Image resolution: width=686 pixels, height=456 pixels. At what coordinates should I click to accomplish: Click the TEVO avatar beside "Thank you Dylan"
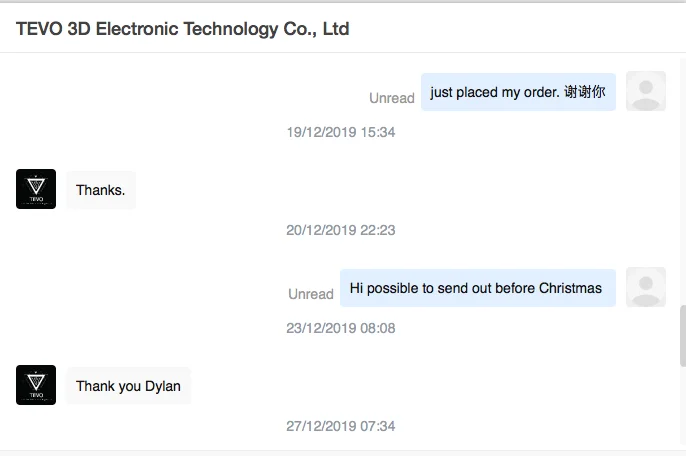point(36,385)
